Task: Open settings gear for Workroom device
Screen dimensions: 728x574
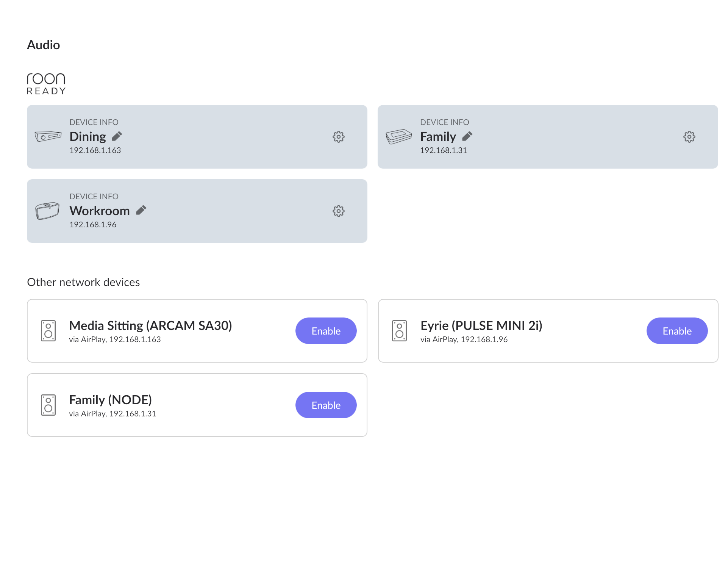Action: [338, 211]
